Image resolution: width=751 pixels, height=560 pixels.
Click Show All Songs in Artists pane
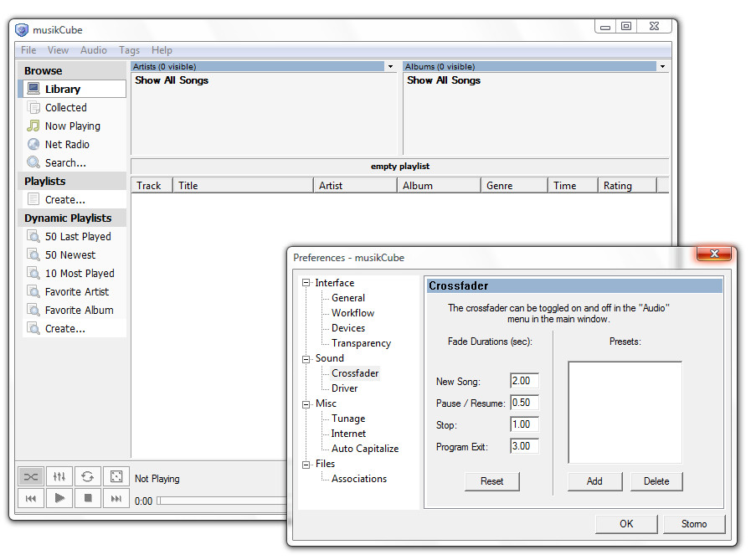click(x=172, y=80)
